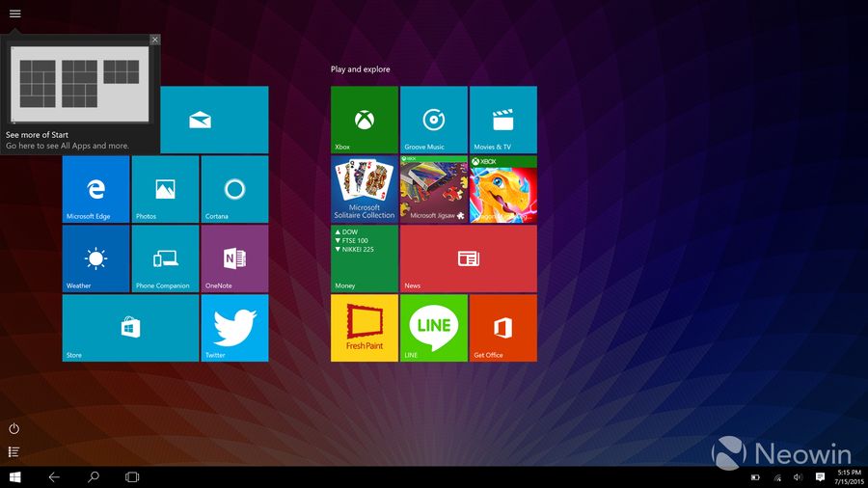
Task: Open Movies & TV tile
Action: (x=503, y=120)
